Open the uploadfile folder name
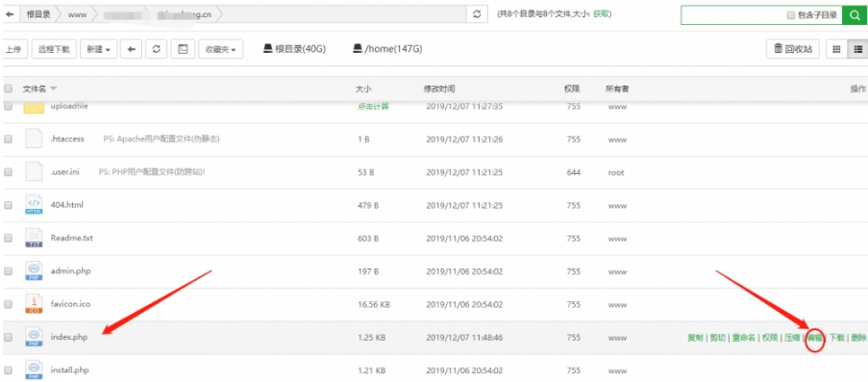This screenshot has width=868, height=382. 69,107
